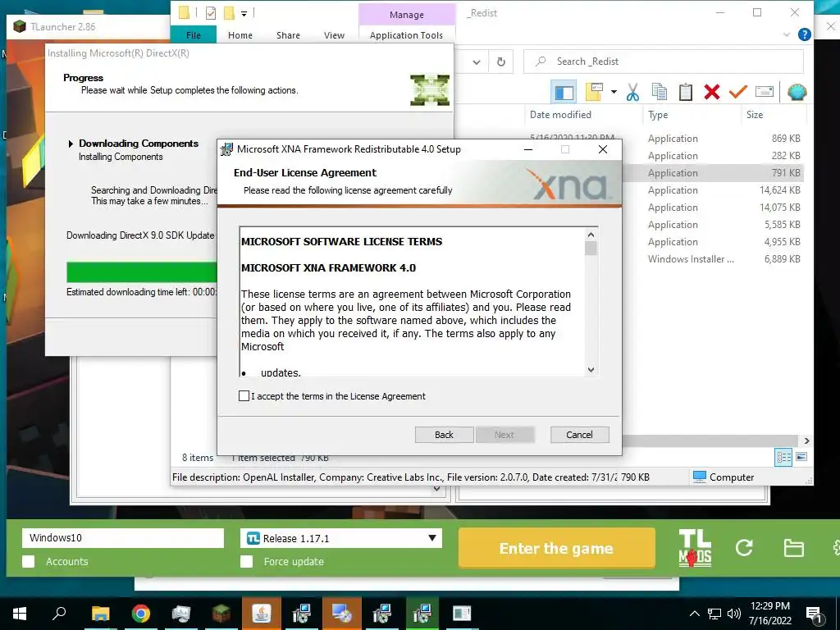Image resolution: width=840 pixels, height=630 pixels.
Task: Click the orange checkmark toolbar icon
Action: [x=737, y=92]
